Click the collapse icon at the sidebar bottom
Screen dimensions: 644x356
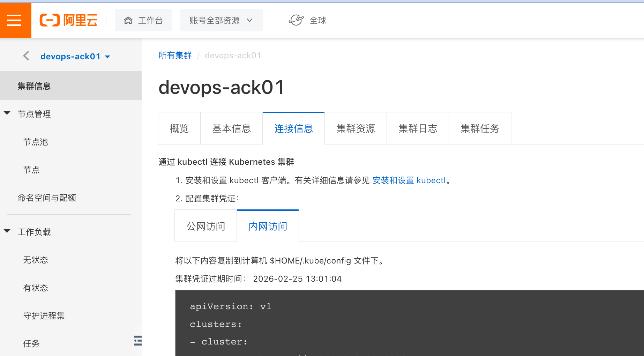137,340
